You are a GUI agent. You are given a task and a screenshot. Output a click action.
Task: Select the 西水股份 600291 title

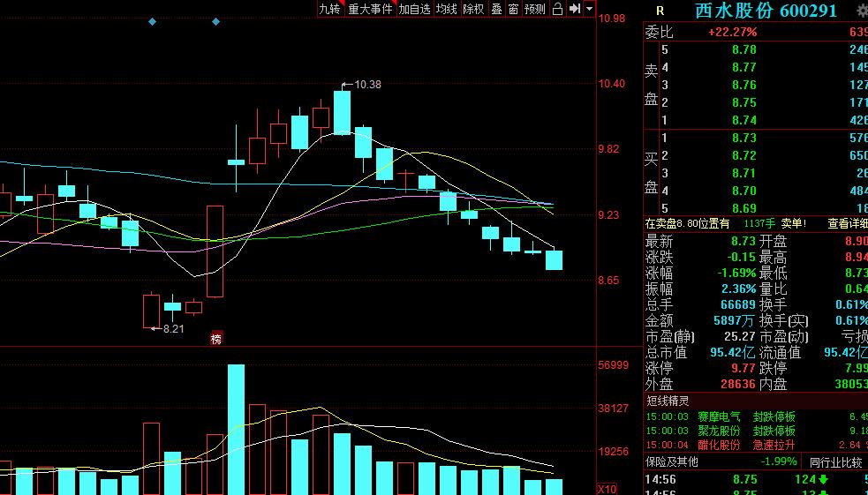click(x=766, y=11)
